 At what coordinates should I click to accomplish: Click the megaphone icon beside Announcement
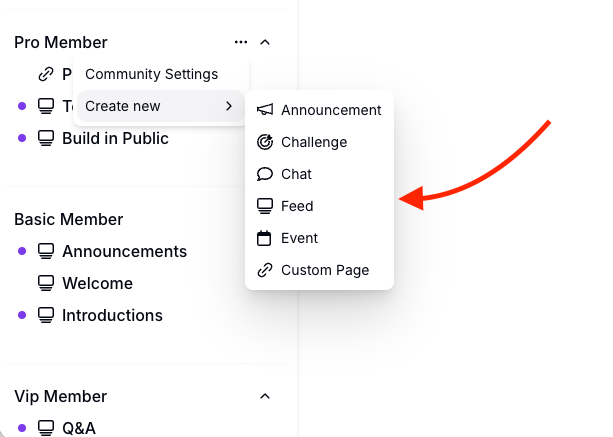click(x=265, y=110)
